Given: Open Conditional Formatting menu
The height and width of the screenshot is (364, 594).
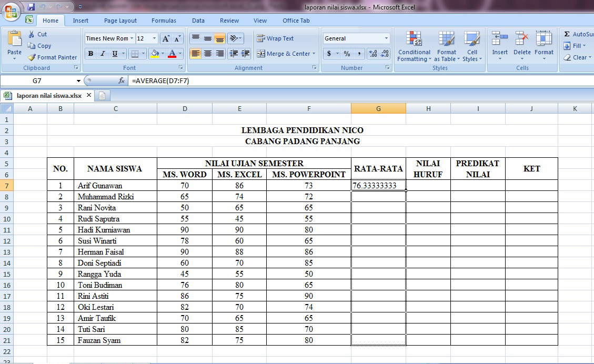Looking at the screenshot, I should pyautogui.click(x=414, y=46).
